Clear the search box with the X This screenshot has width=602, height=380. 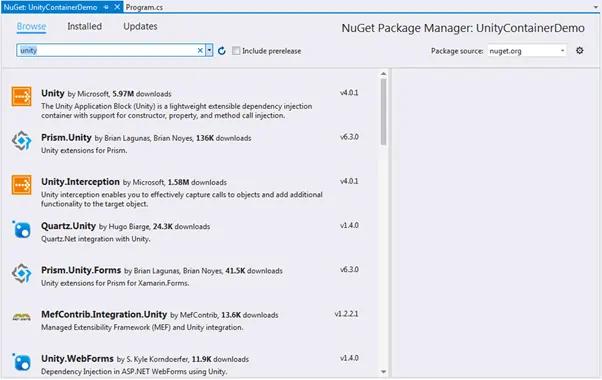pyautogui.click(x=200, y=50)
